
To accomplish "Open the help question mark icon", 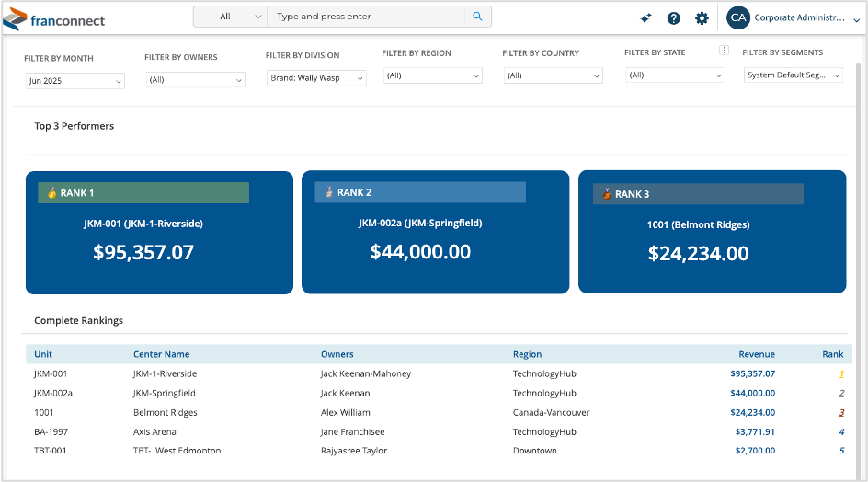I will 674,18.
